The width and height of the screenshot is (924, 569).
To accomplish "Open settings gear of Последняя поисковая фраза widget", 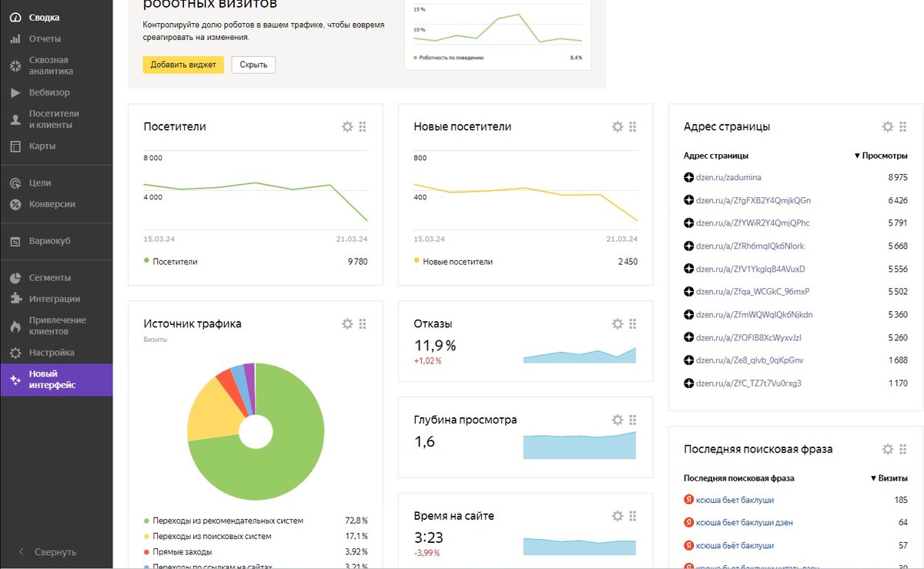I will [888, 449].
